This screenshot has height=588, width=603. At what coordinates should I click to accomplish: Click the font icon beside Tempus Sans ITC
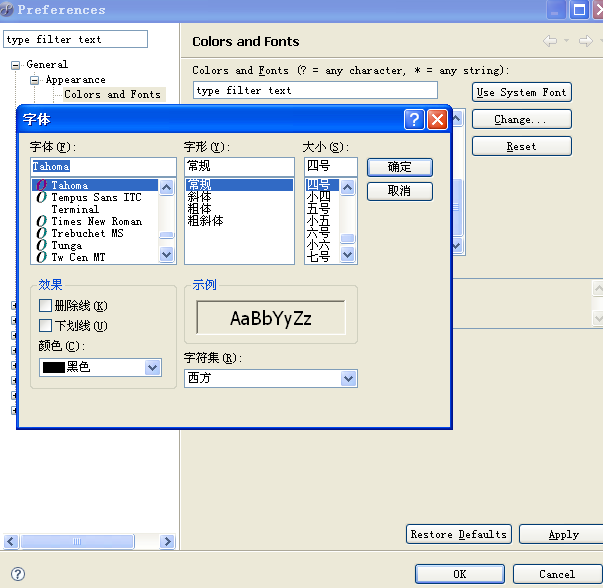coord(42,197)
